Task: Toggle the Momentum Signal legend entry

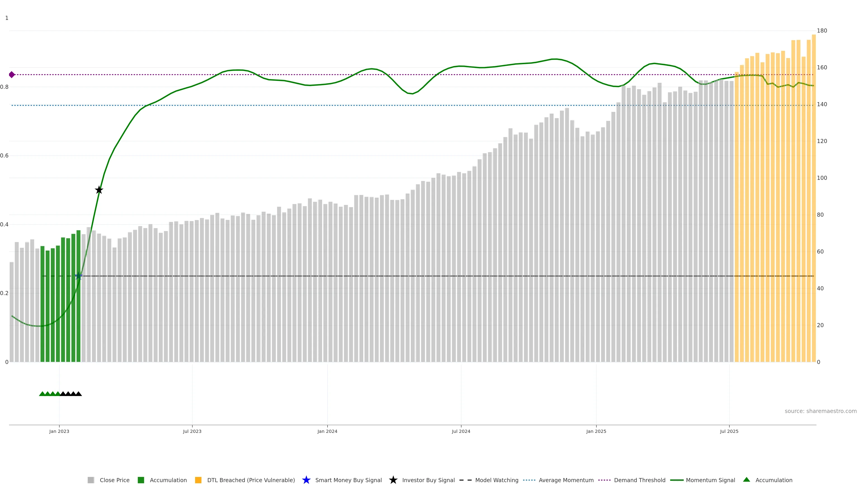Action: [710, 480]
